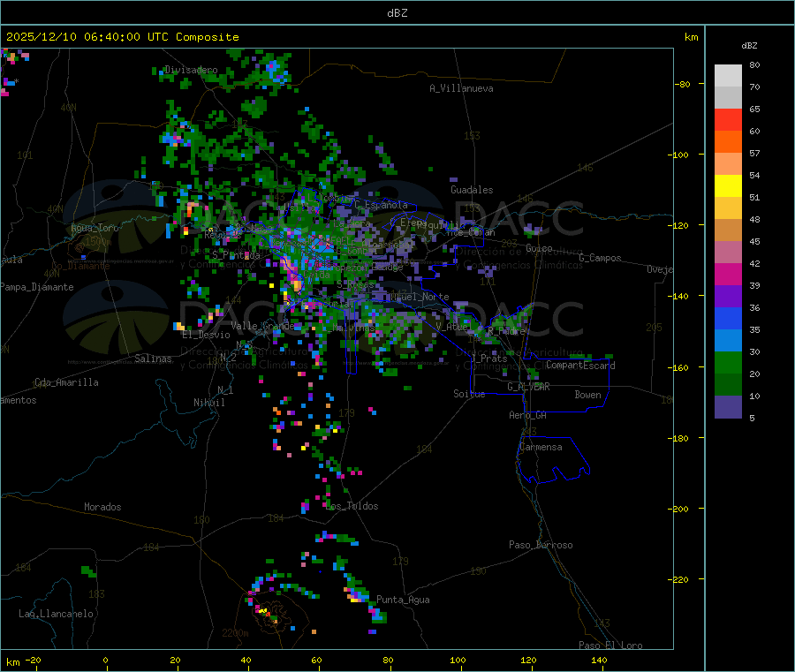This screenshot has width=795, height=672.
Task: Select the magenta 39 dBZ legend swatch
Action: [x=728, y=274]
